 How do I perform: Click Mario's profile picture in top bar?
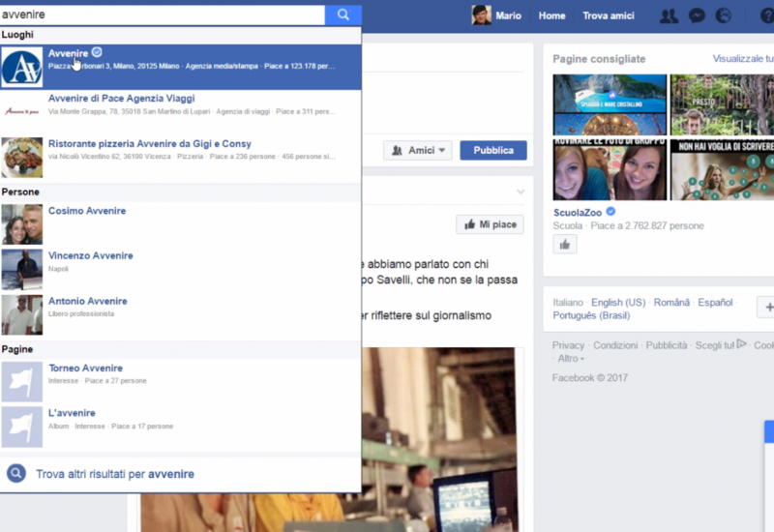[x=481, y=15]
